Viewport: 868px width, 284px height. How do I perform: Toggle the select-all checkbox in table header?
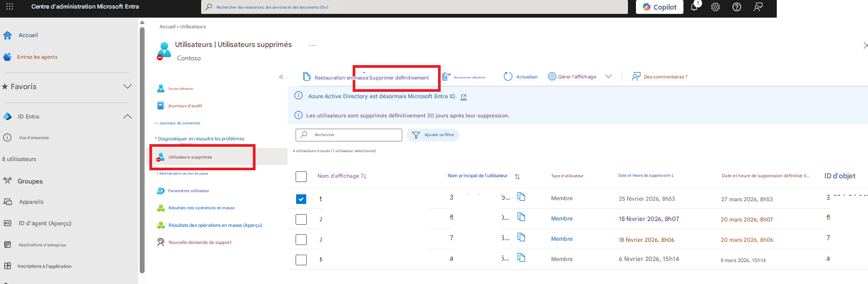[x=301, y=177]
